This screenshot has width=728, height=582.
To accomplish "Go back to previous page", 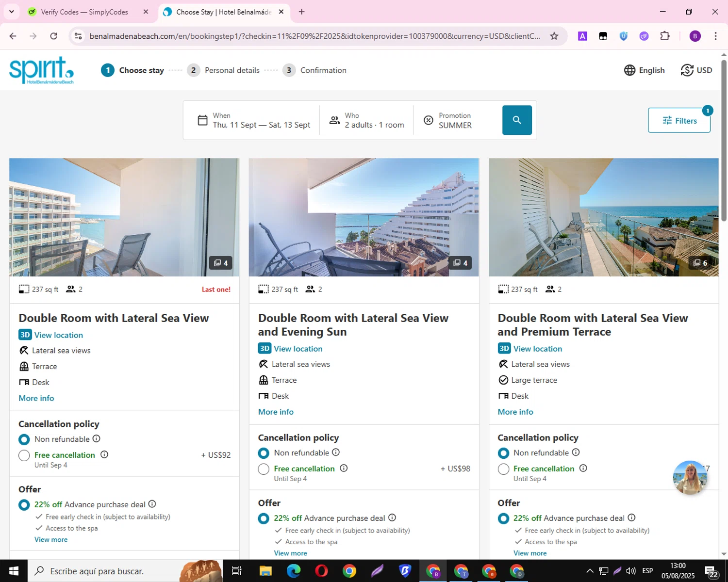I will click(x=13, y=36).
